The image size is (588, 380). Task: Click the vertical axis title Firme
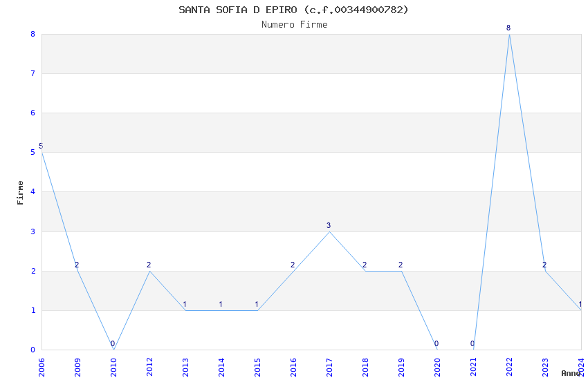click(x=20, y=193)
